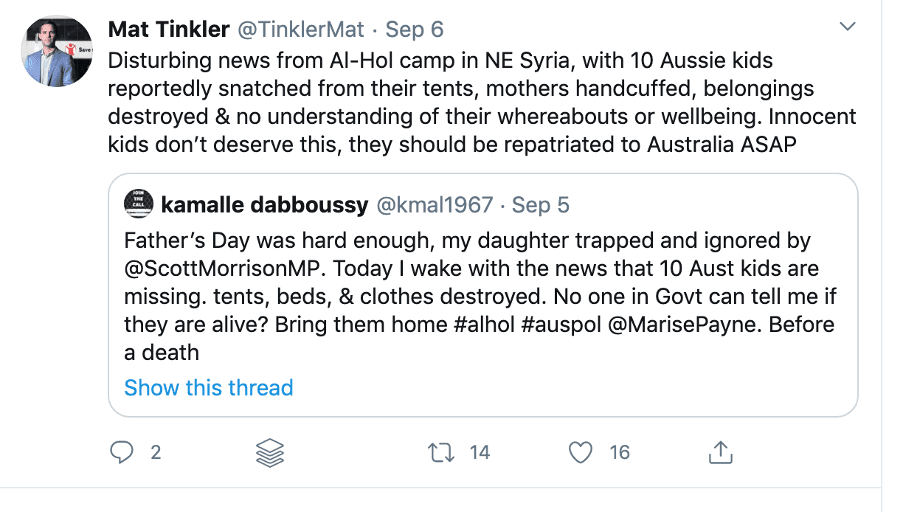Click the stacked layers Buffer icon

270,453
